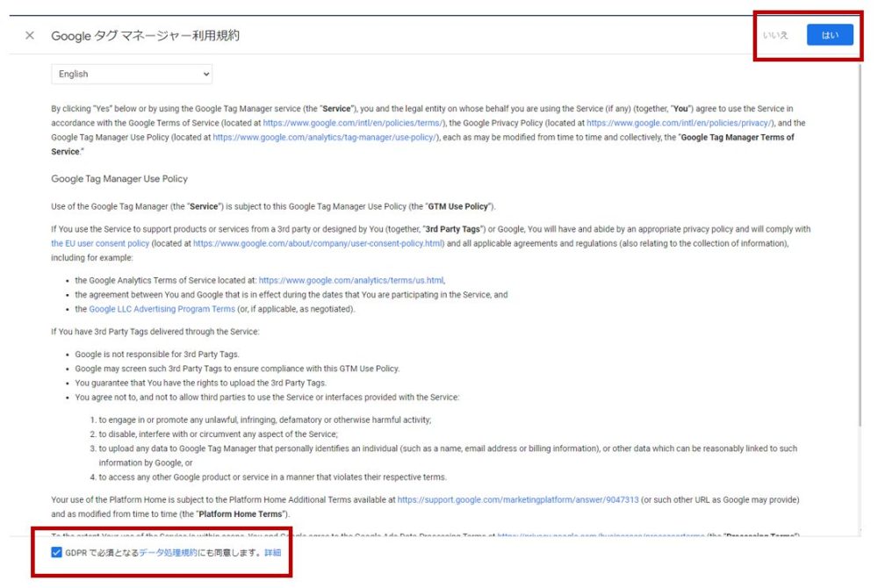Close the Tag Manager terms dialog

click(x=30, y=35)
